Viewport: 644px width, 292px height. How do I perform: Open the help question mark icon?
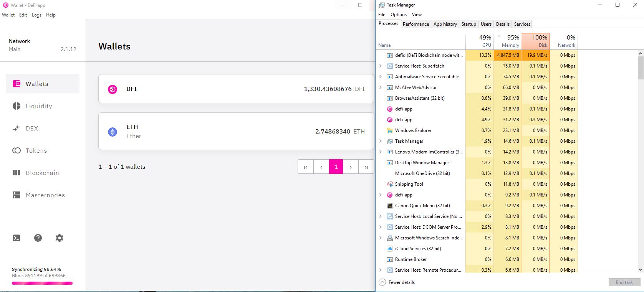[38, 238]
